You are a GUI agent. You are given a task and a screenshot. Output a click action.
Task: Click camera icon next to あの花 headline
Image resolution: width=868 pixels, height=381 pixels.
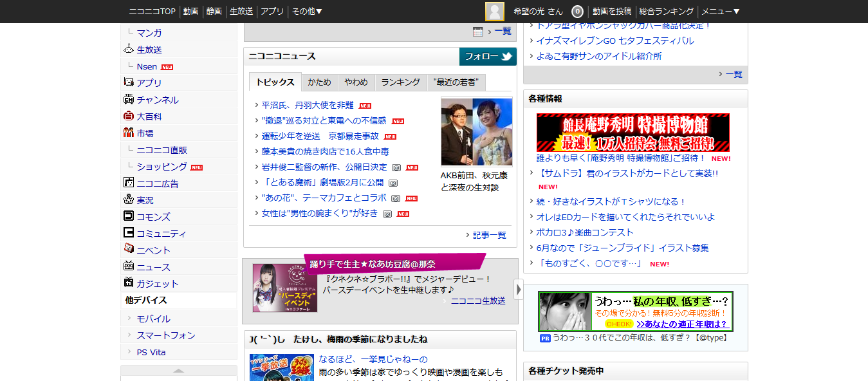396,198
